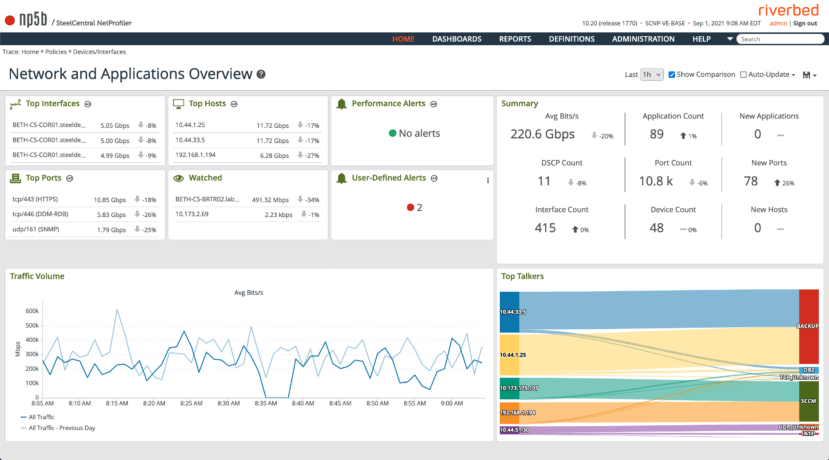The height and width of the screenshot is (460, 829).
Task: Select the green SCCM application node
Action: coord(809,401)
